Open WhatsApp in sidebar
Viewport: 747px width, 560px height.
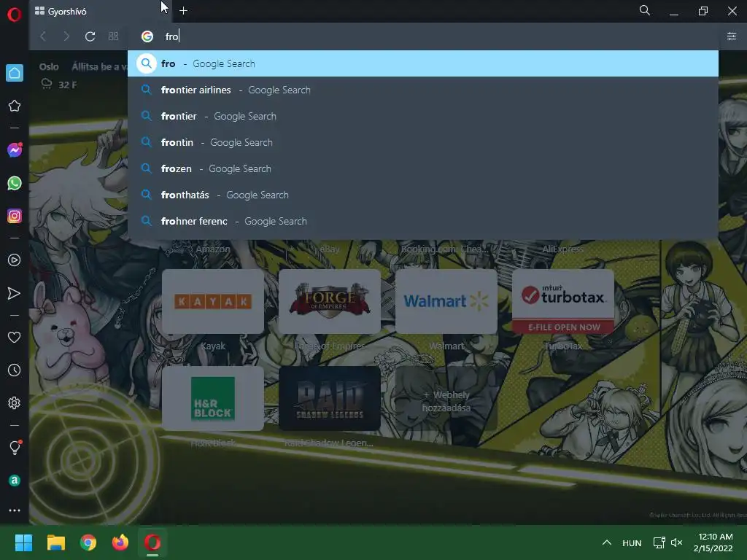[15, 183]
